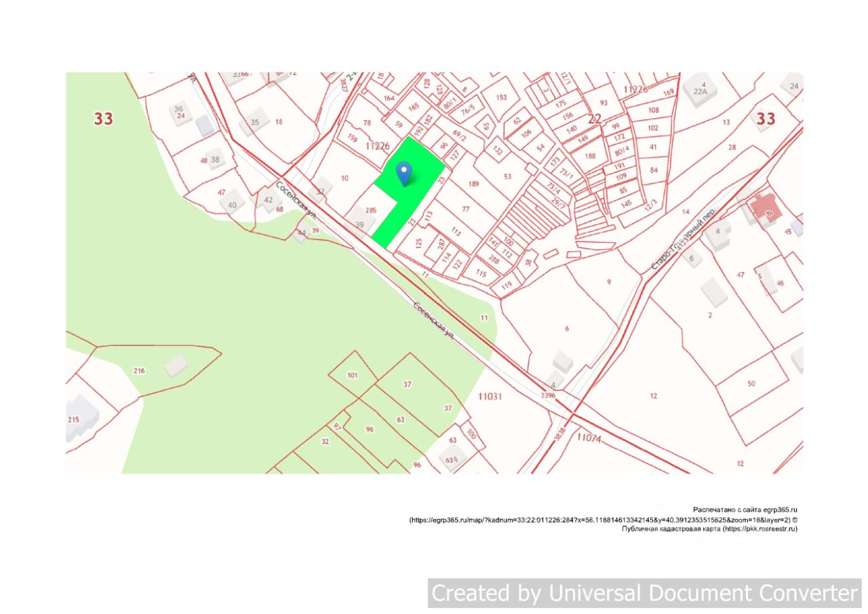Select parcel labeled 216
The width and height of the screenshot is (868, 614).
pyautogui.click(x=139, y=370)
